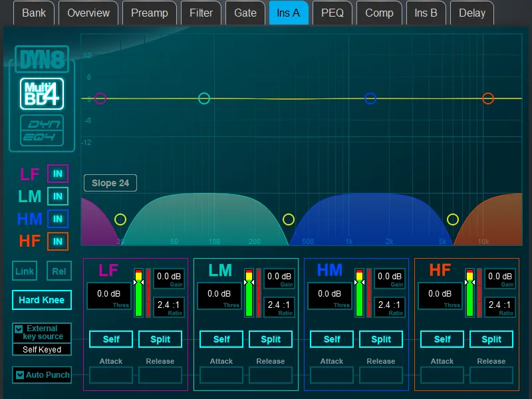532x399 pixels.
Task: Select the blue HM band node
Action: [x=370, y=98]
